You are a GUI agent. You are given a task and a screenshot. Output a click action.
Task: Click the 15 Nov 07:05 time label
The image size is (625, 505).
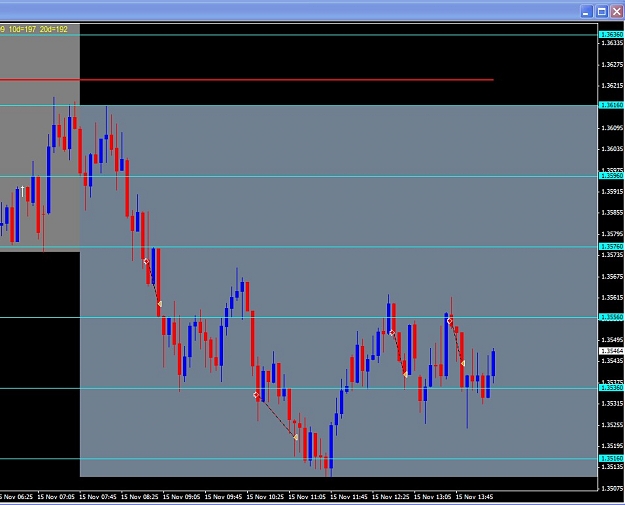point(56,497)
